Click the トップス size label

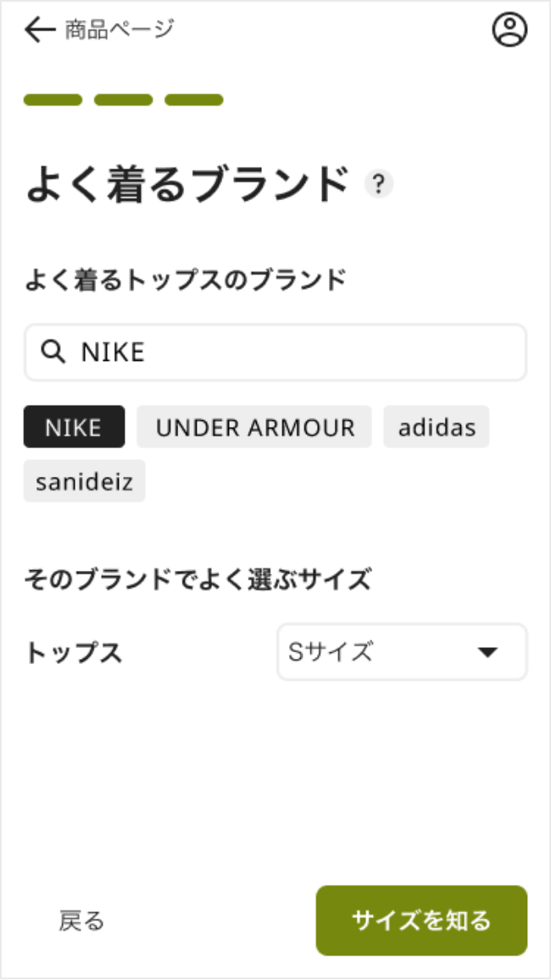click(75, 653)
